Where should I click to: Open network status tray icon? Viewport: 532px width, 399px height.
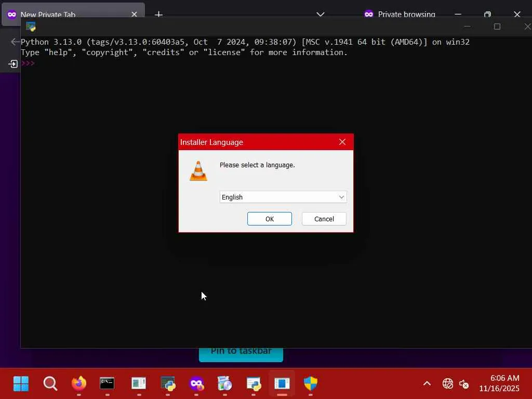coord(448,384)
